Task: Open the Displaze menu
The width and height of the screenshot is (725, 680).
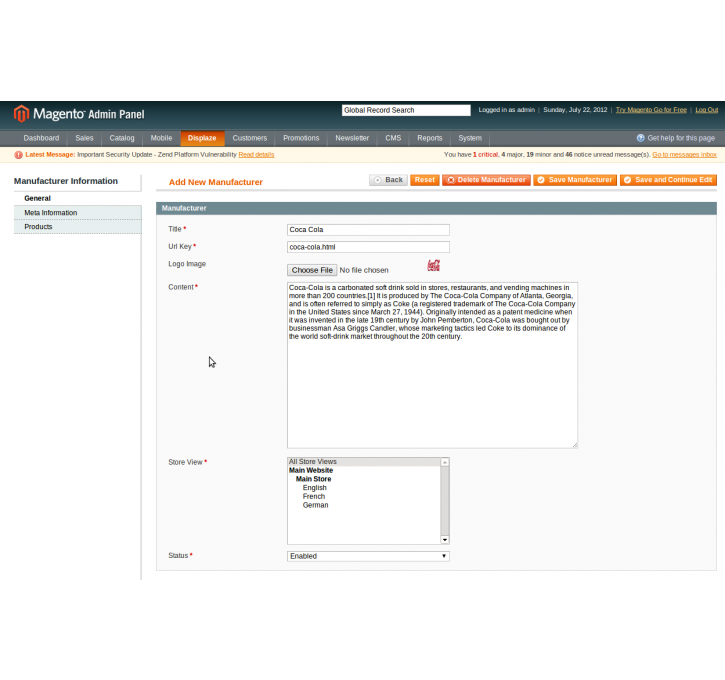Action: tap(202, 138)
